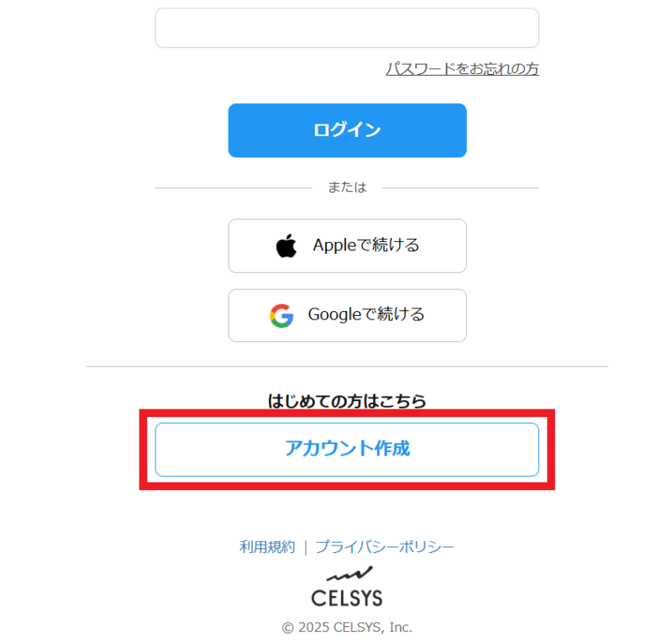Viewport: 672px width, 643px height.
Task: Click the Google G logo icon
Action: (281, 316)
